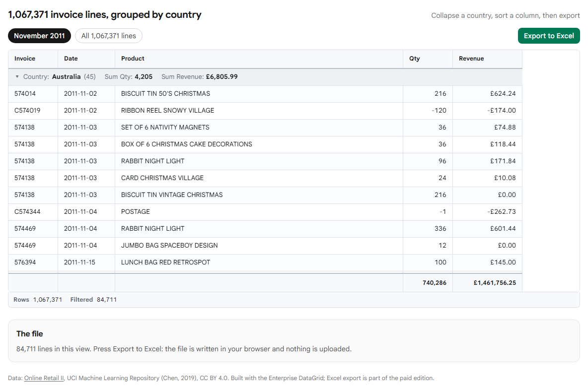Image resolution: width=588 pixels, height=390 pixels.
Task: Switch to All 1,067,371 lines filter
Action: tap(109, 36)
